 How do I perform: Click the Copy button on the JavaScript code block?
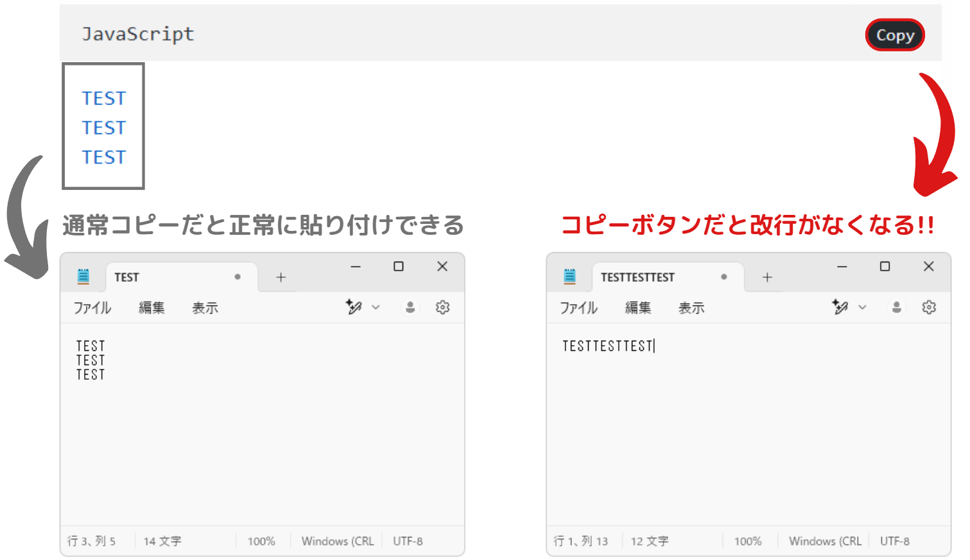(x=895, y=35)
